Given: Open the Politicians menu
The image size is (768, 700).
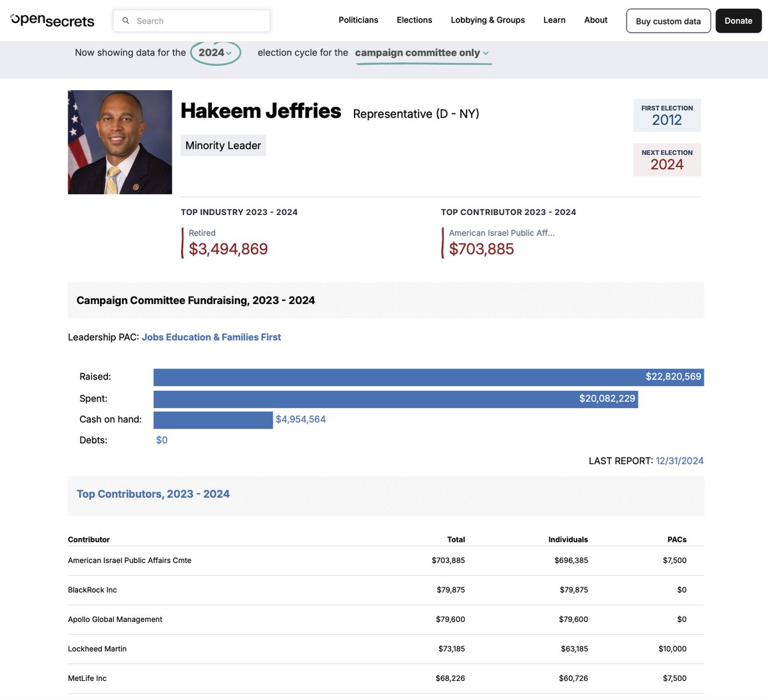Looking at the screenshot, I should (358, 20).
